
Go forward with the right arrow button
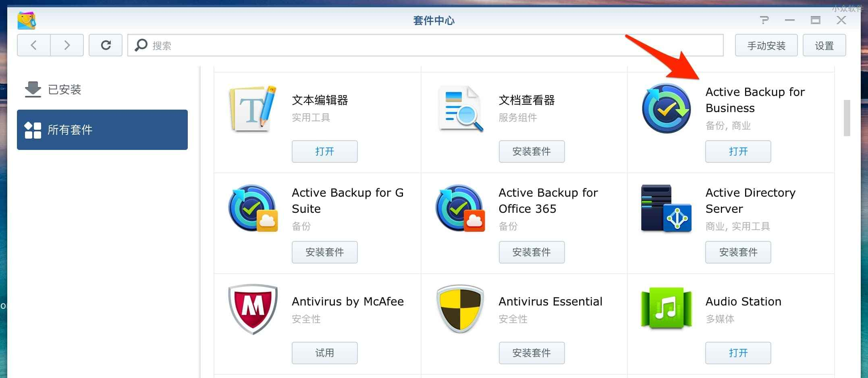point(67,45)
